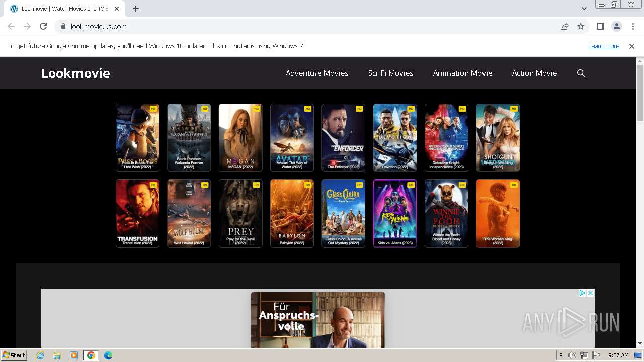This screenshot has height=362, width=644.
Task: Open Kids vs. Aliens (2023) poster
Action: (395, 214)
